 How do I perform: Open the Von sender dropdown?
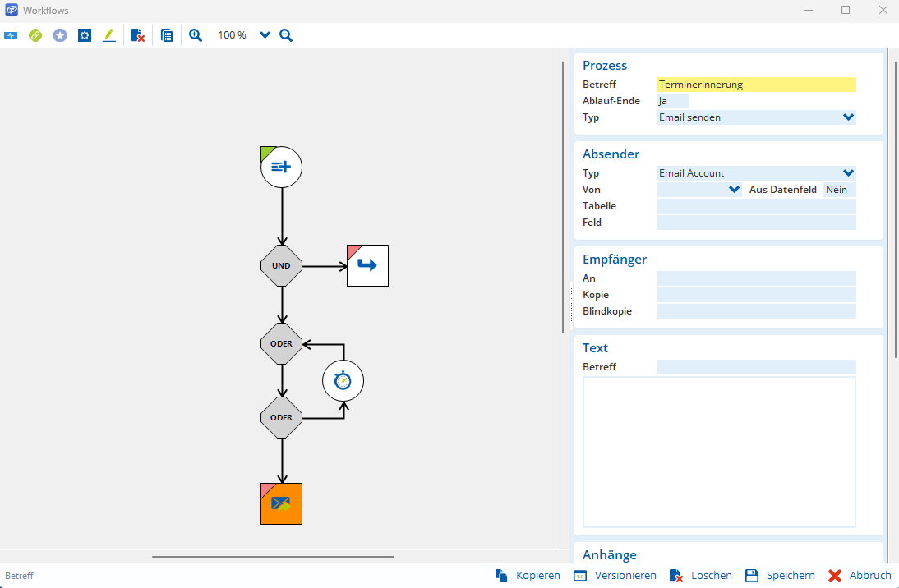[734, 190]
